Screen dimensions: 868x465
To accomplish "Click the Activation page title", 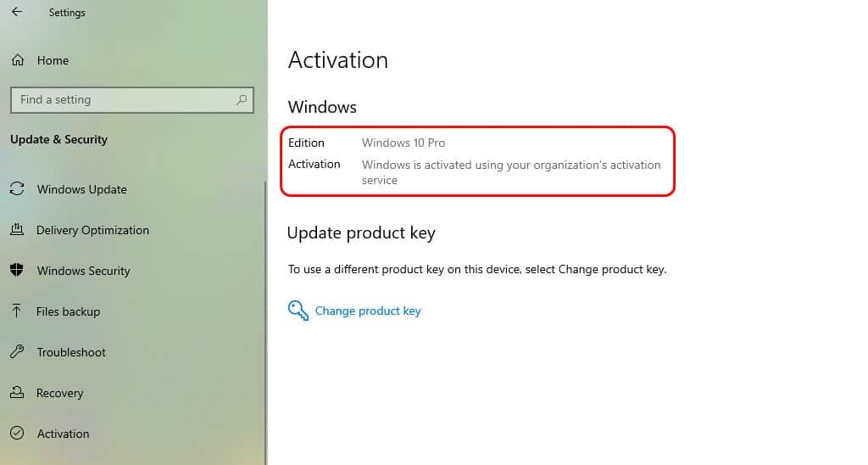I will (337, 60).
